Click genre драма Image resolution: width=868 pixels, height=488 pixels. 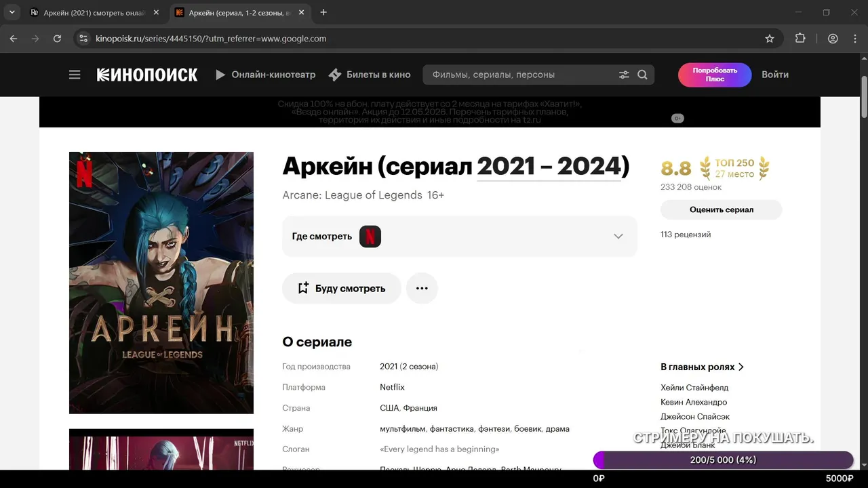557,429
